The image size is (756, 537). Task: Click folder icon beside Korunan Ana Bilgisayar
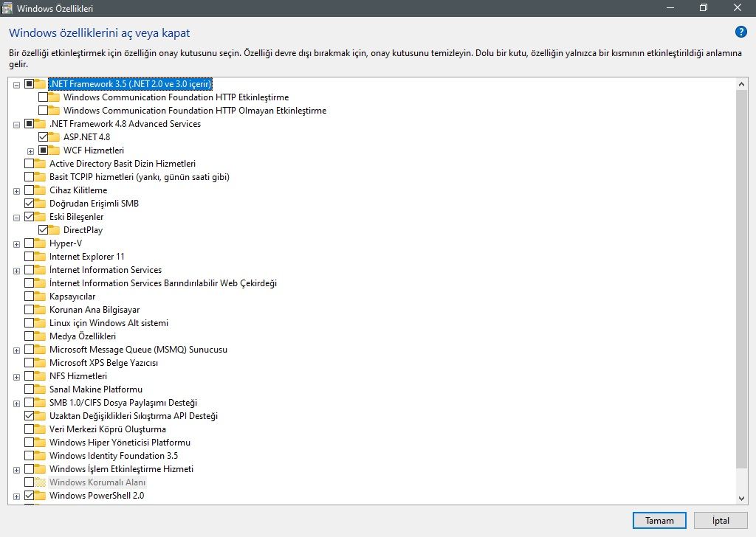[40, 310]
